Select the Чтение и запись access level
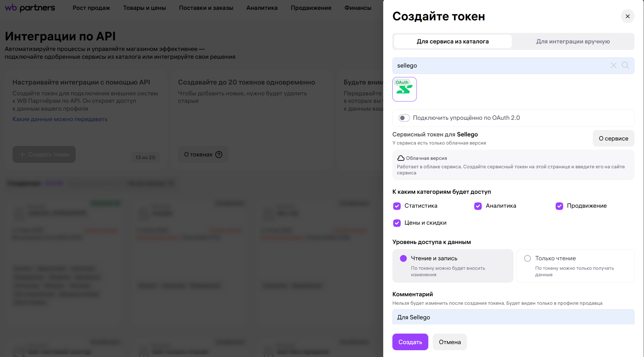The height and width of the screenshot is (357, 644). pyautogui.click(x=403, y=259)
